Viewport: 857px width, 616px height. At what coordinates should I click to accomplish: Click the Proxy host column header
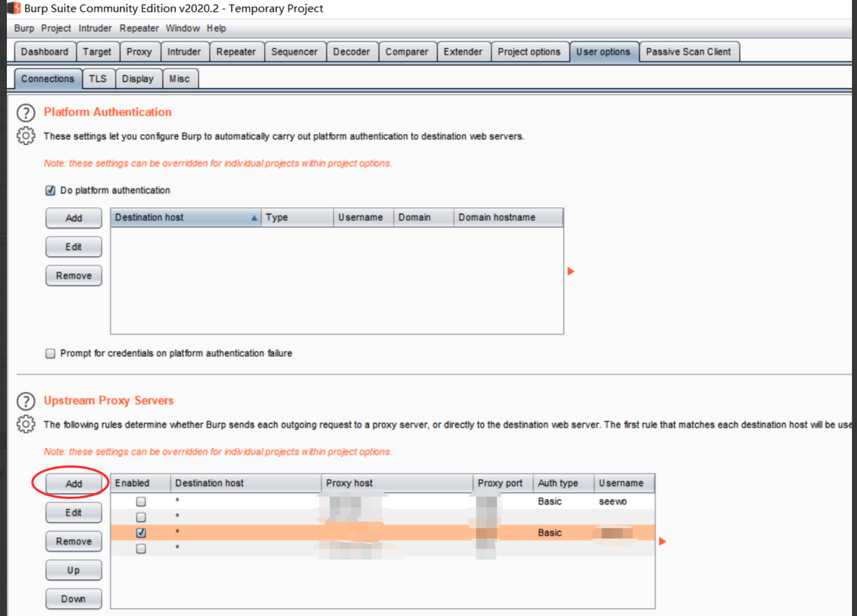click(397, 483)
